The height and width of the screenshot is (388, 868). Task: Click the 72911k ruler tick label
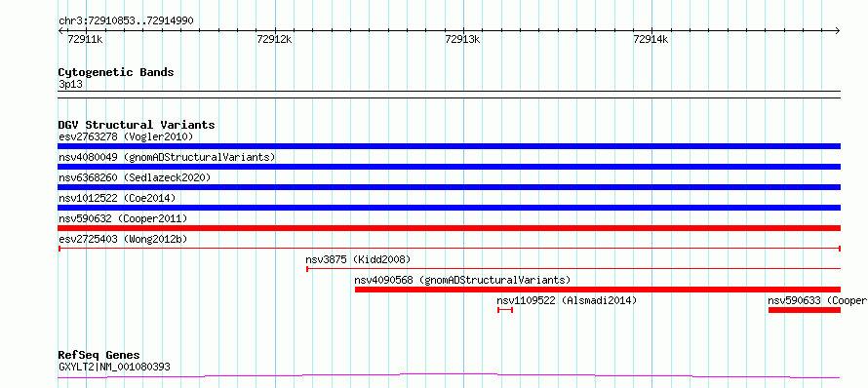coord(85,40)
